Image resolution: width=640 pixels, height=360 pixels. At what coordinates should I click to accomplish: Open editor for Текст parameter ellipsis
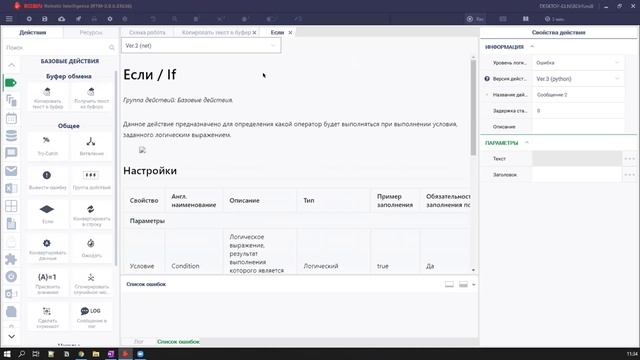click(629, 158)
